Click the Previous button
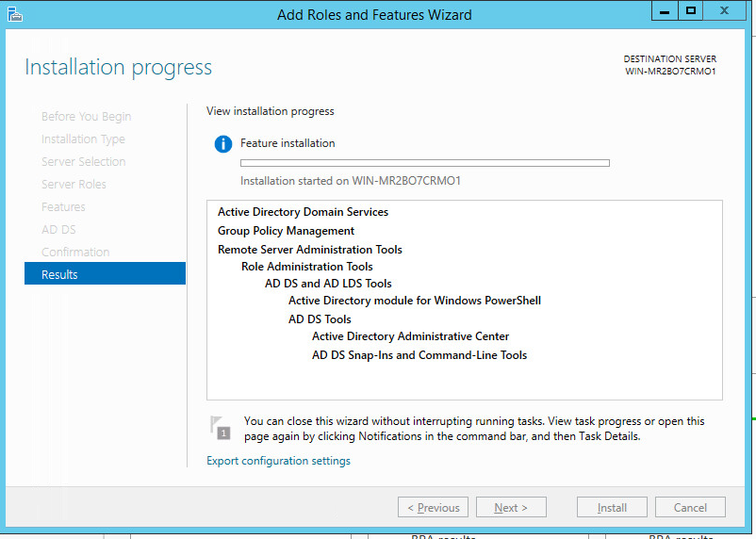 tap(434, 507)
